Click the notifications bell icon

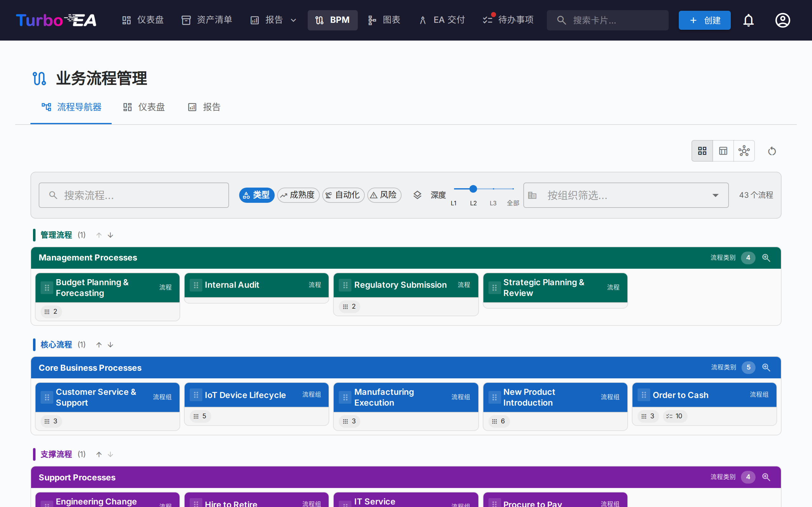(x=748, y=20)
